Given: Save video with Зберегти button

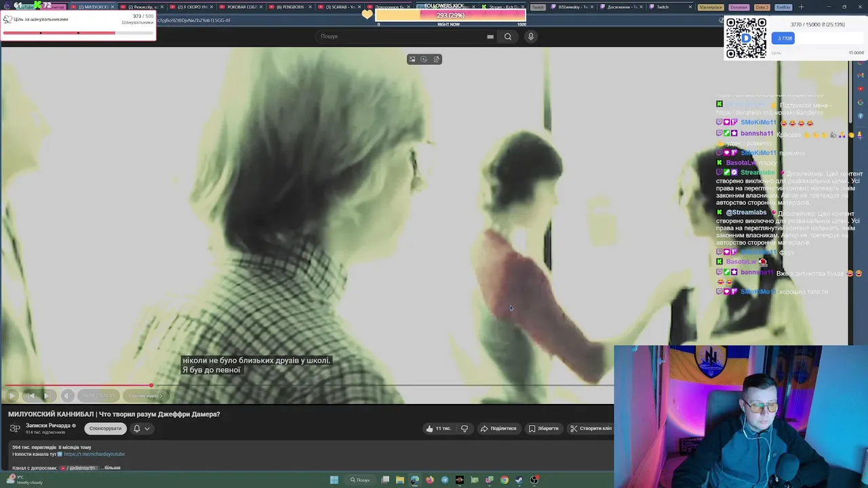Looking at the screenshot, I should [544, 428].
